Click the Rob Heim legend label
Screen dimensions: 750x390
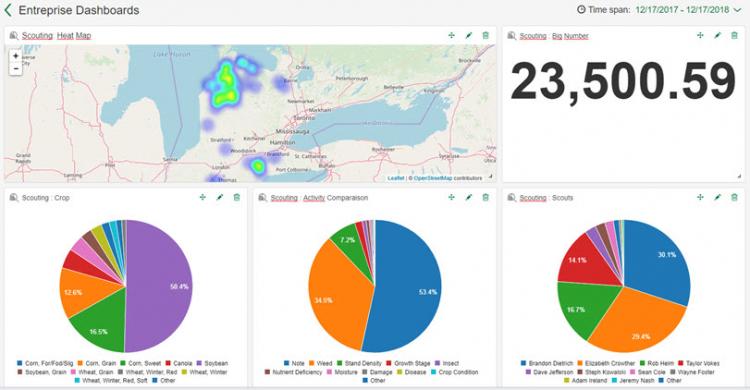pos(661,364)
